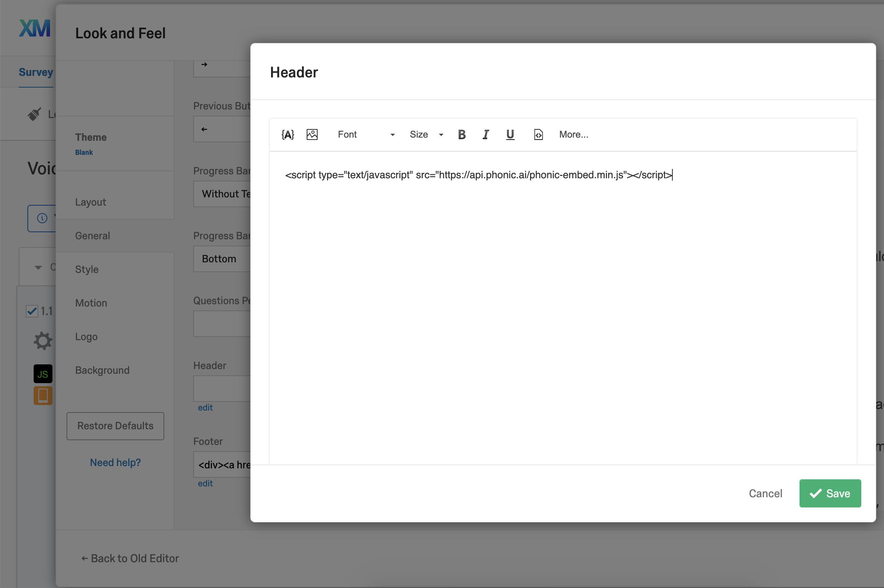Apply bold formatting
884x588 pixels.
tap(462, 134)
